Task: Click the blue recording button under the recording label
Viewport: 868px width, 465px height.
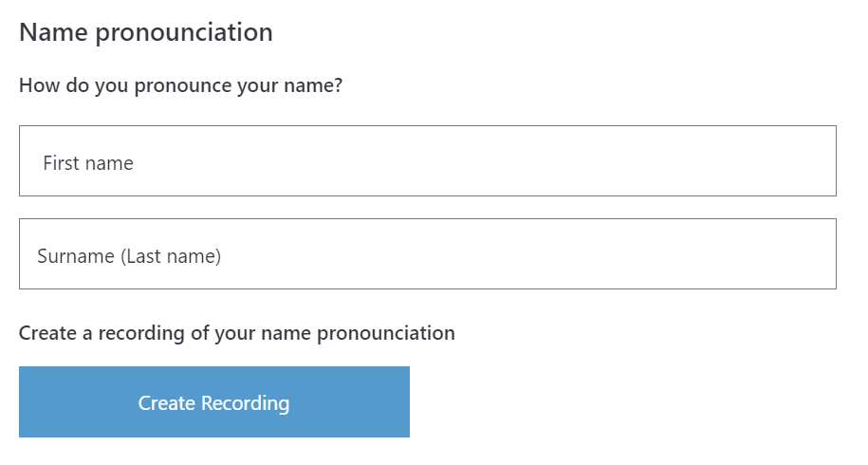Action: point(214,402)
